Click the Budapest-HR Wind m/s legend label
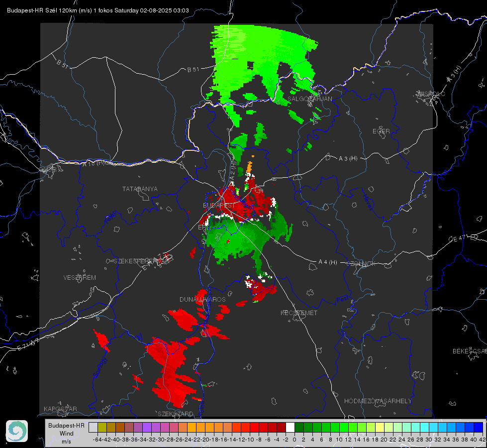The height and width of the screenshot is (448, 487). (67, 434)
